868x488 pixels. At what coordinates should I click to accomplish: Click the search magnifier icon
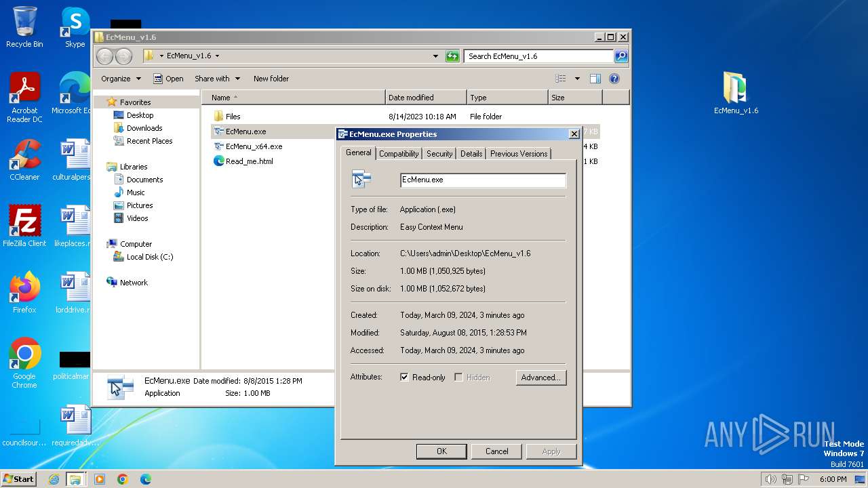click(x=620, y=56)
